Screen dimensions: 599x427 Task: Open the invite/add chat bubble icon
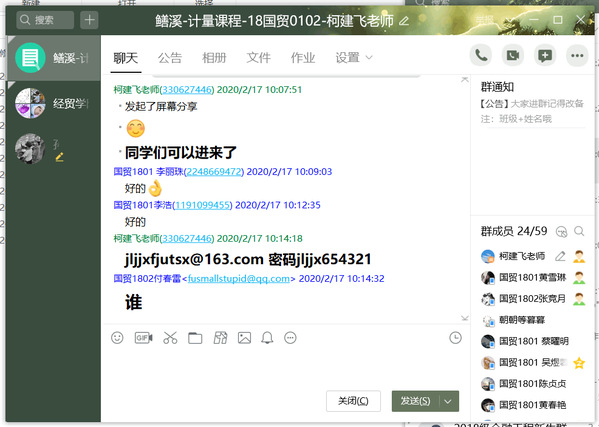[545, 56]
